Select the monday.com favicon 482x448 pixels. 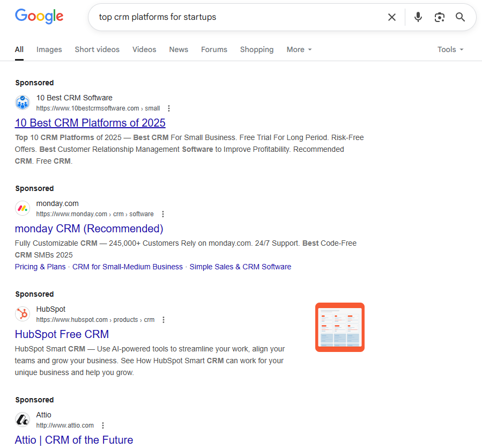tap(22, 208)
